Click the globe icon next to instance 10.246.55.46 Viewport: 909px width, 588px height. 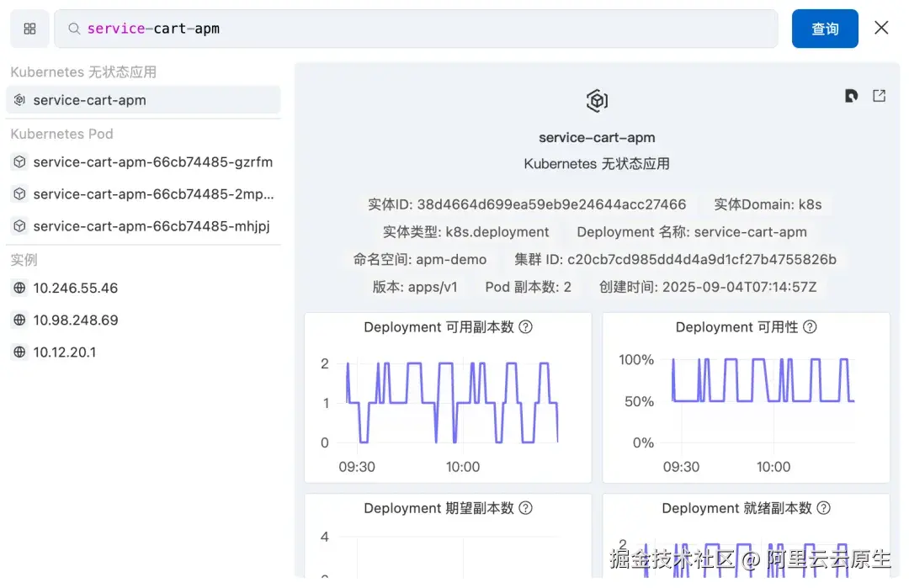pos(19,288)
